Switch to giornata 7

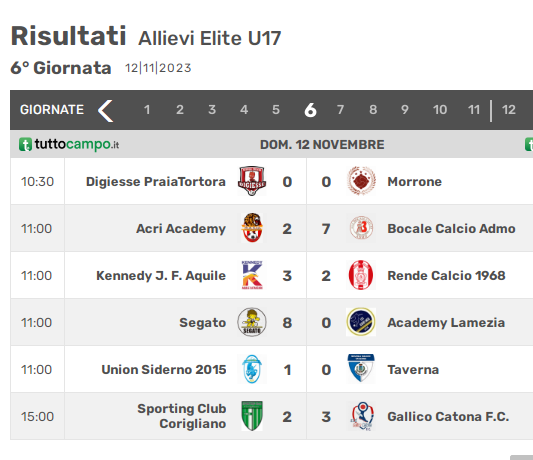click(x=340, y=110)
